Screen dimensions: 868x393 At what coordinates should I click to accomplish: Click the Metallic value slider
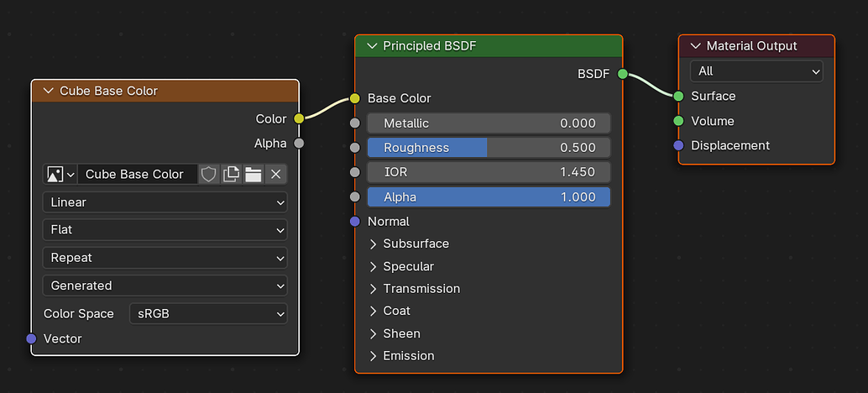pyautogui.click(x=489, y=123)
